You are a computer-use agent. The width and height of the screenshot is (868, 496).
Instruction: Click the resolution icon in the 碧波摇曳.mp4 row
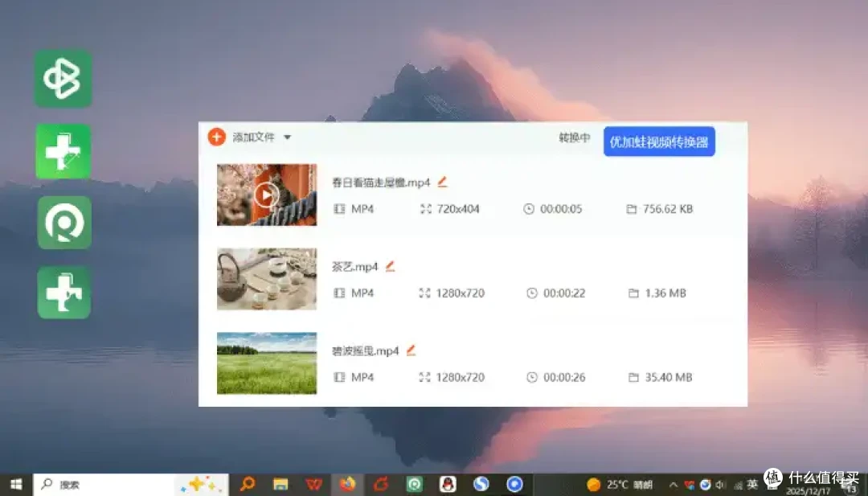click(x=424, y=377)
